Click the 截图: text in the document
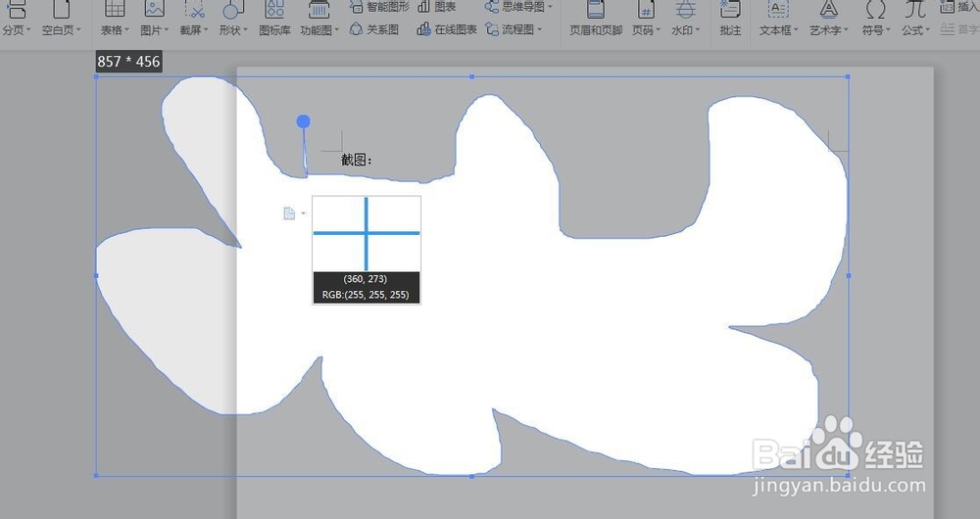 pyautogui.click(x=357, y=160)
